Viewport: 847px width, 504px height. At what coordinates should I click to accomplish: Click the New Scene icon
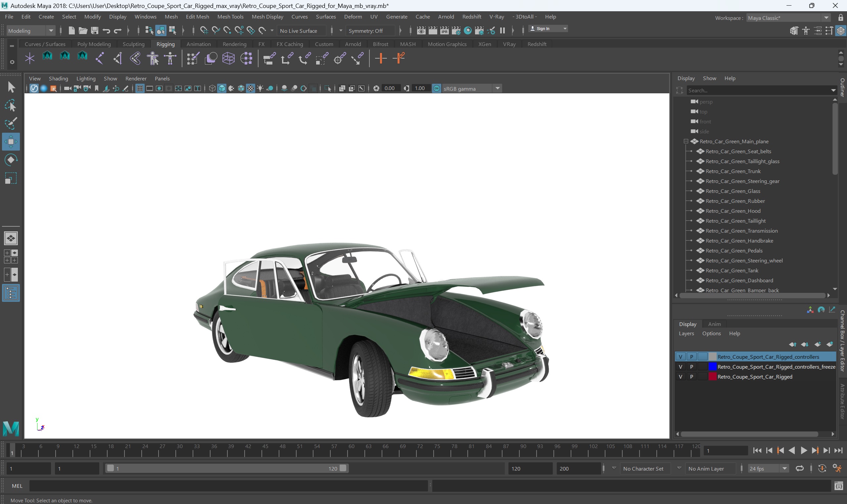click(x=71, y=30)
